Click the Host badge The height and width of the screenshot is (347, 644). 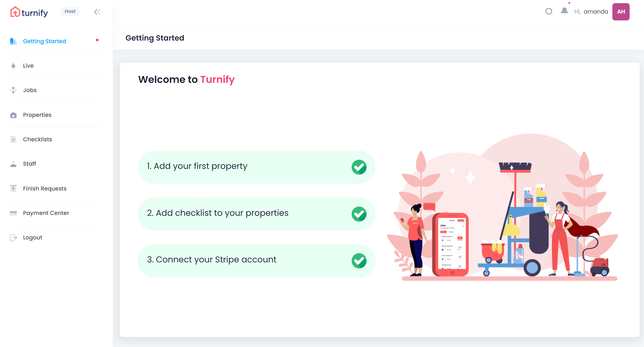pos(70,11)
